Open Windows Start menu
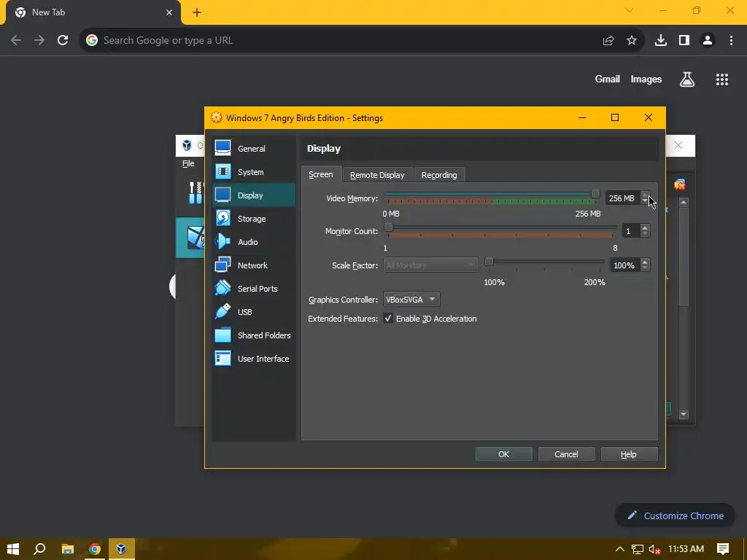Viewport: 747px width, 560px height. pos(13,549)
